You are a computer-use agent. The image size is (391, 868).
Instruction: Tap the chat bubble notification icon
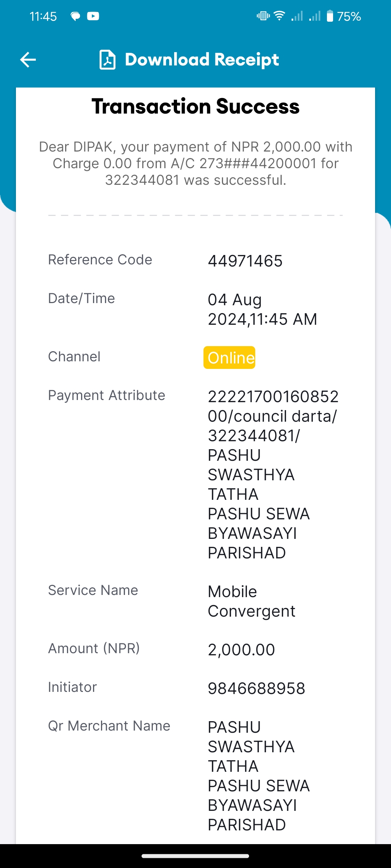point(75,16)
